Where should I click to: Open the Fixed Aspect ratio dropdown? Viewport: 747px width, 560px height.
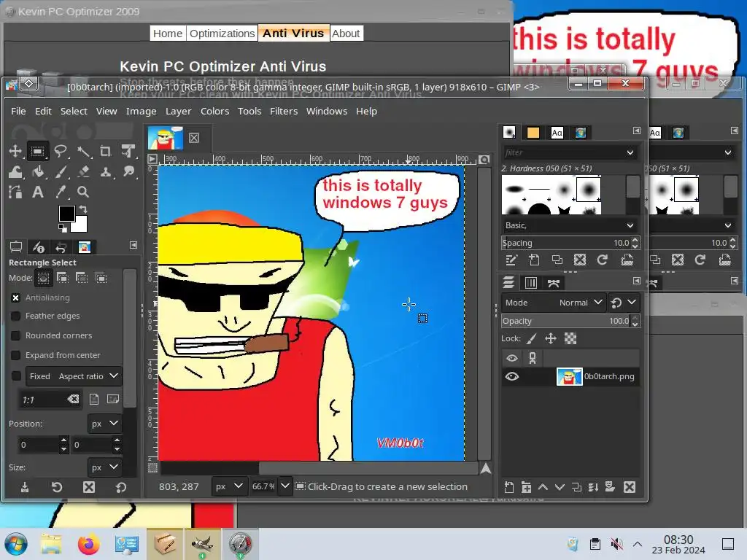[74, 376]
